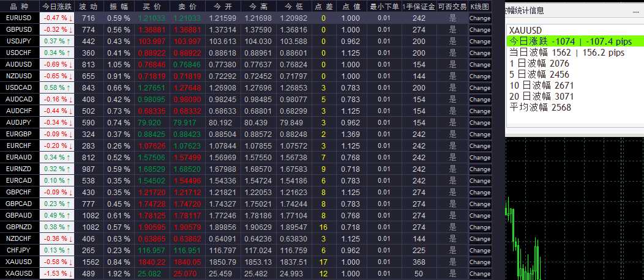
Task: Click the 点差 column header
Action: click(324, 7)
